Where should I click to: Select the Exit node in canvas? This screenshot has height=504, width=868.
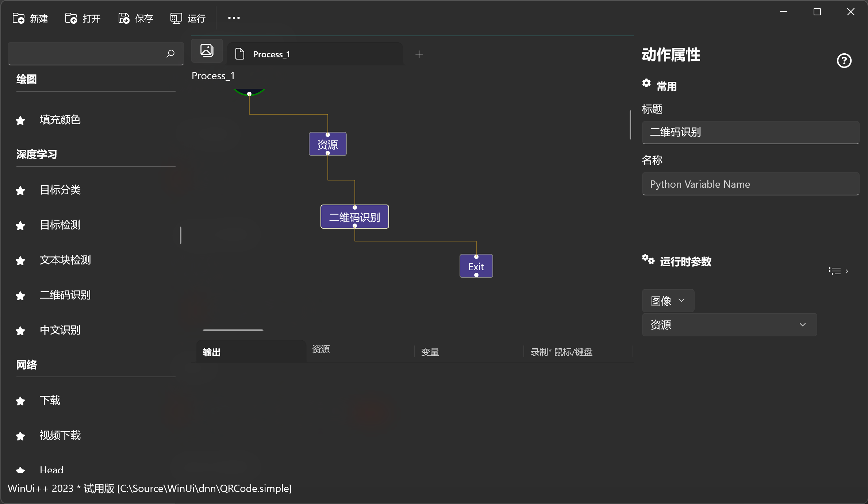click(476, 266)
